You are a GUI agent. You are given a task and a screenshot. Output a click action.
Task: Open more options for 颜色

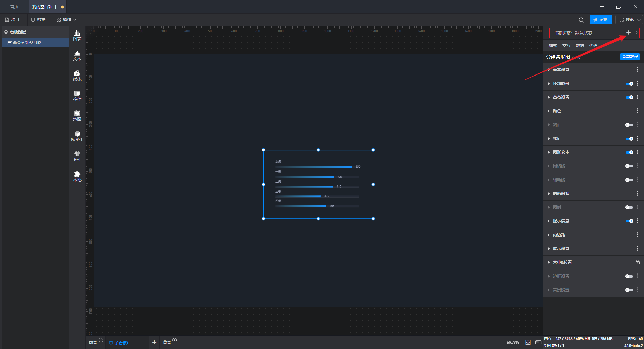(638, 111)
